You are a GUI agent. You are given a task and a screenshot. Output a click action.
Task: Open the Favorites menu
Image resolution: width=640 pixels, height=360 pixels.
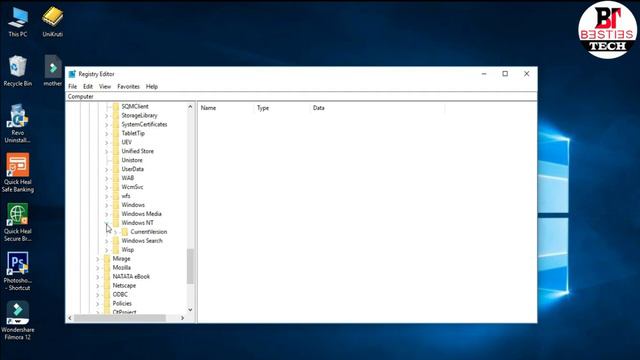coord(128,87)
